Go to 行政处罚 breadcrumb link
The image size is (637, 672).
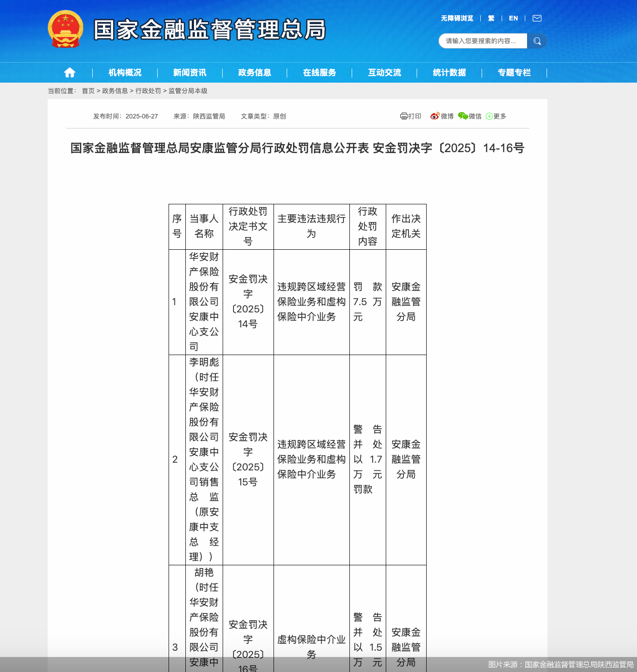[x=148, y=91]
